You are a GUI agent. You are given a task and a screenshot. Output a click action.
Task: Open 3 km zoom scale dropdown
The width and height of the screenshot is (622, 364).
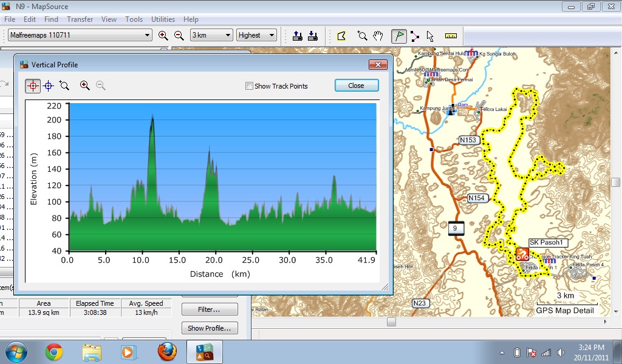click(211, 35)
